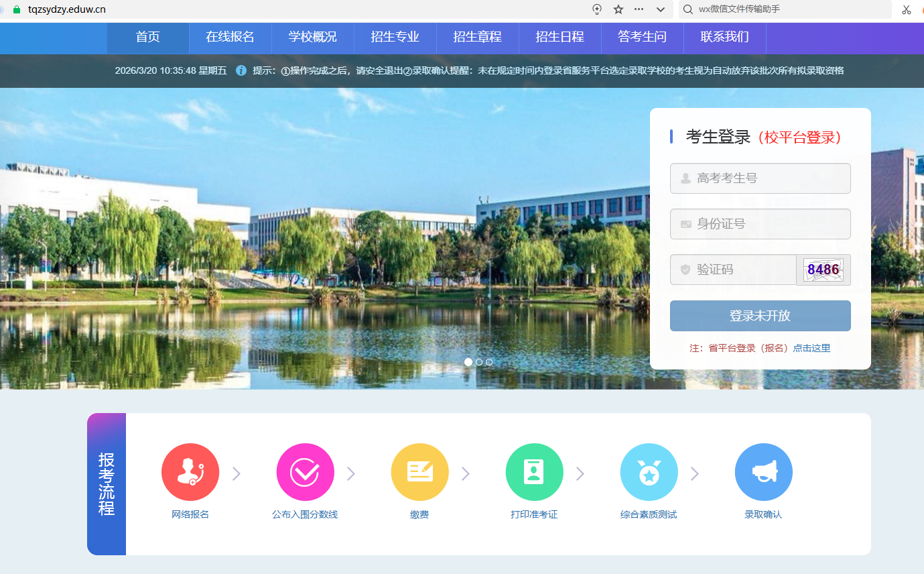
Task: Switch to the third carousel slide dot
Action: (489, 362)
